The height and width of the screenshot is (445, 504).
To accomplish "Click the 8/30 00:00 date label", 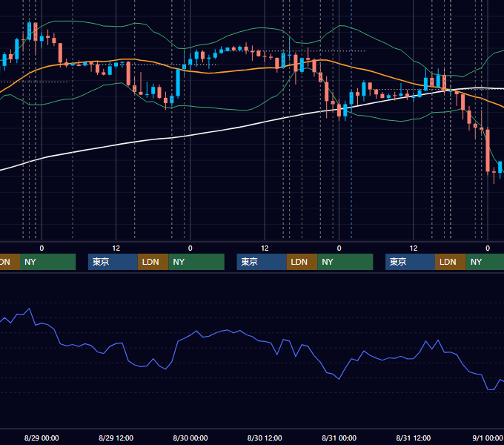I will pyautogui.click(x=190, y=438).
